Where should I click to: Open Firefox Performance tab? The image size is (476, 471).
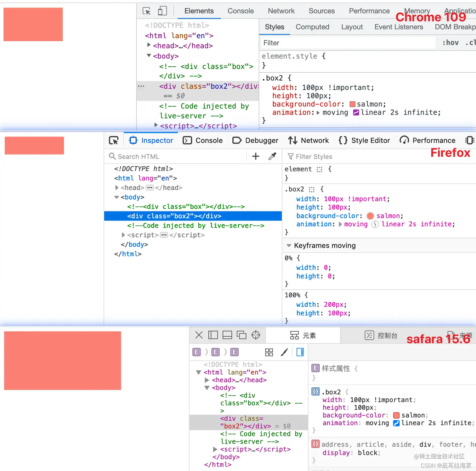(428, 140)
